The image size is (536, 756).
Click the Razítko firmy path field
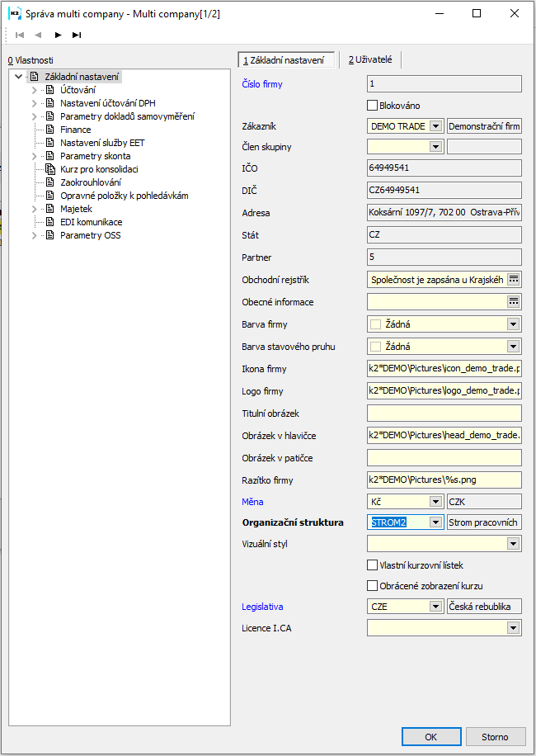(x=444, y=480)
